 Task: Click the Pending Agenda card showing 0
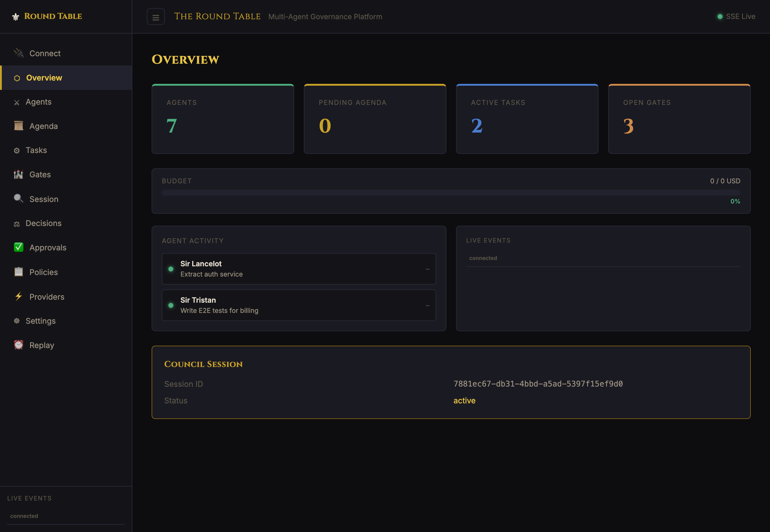point(375,119)
